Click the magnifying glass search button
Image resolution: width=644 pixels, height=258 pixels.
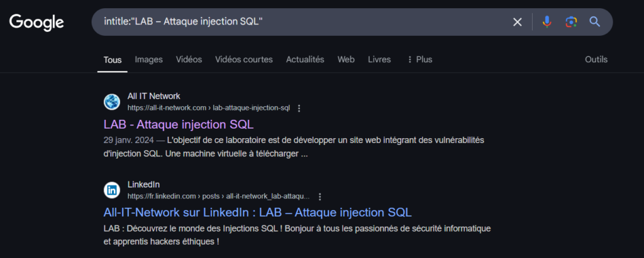(x=594, y=22)
